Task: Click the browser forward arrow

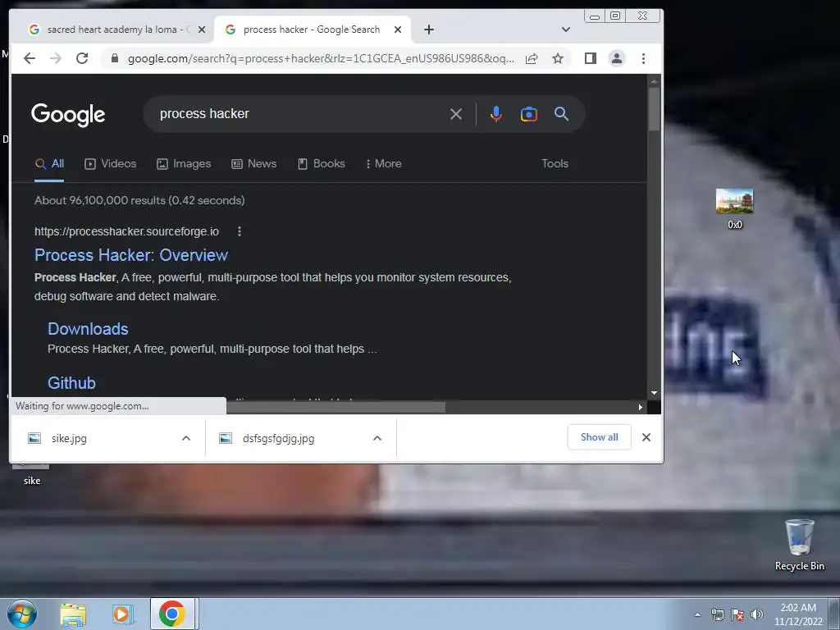Action: pyautogui.click(x=56, y=58)
